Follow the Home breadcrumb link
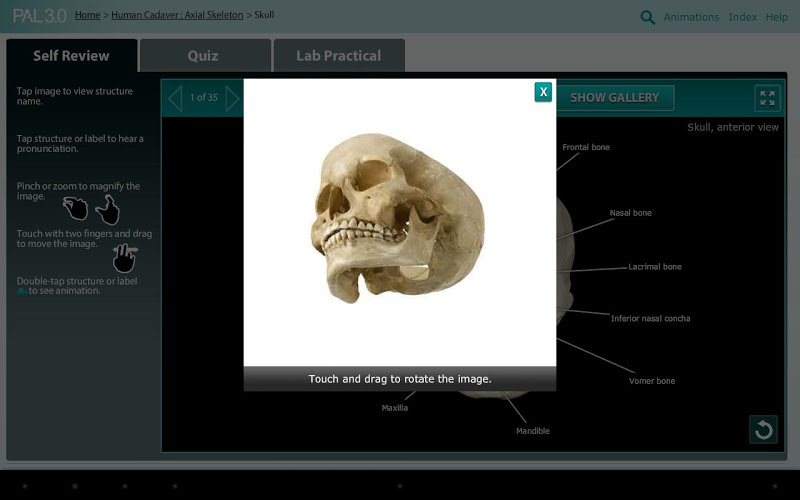Screen dimensions: 800x500 tap(88, 15)
